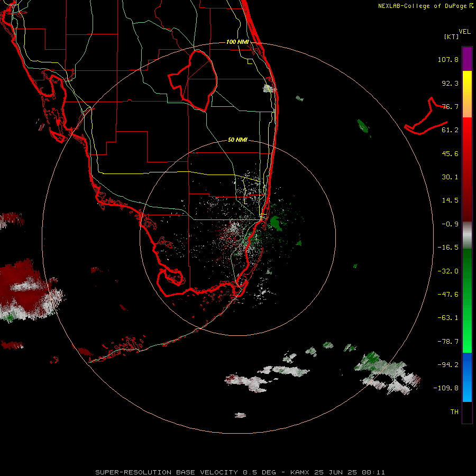
Task: Click the -16.5 velocity scale value
Action: pos(448,248)
